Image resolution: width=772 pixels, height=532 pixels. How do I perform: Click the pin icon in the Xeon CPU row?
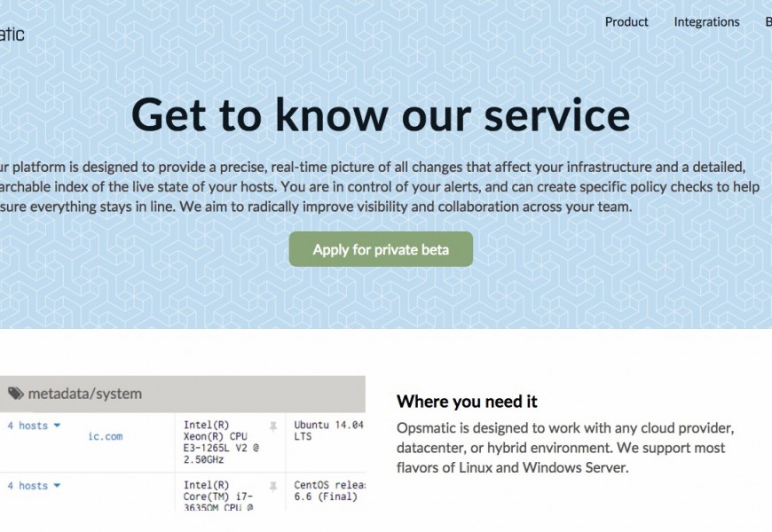[273, 426]
